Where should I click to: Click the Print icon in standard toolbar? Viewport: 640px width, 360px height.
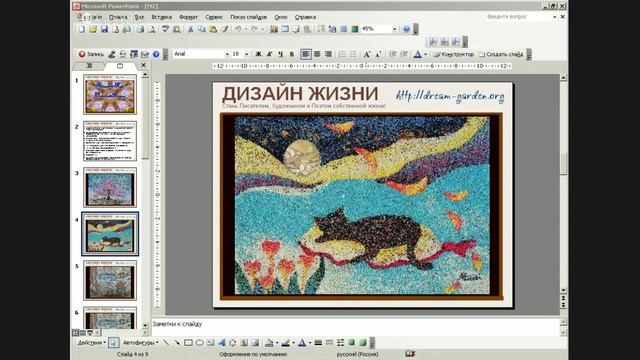coord(140,29)
